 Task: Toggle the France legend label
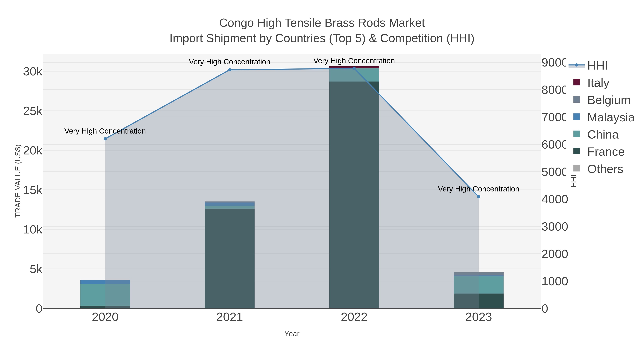tap(606, 152)
